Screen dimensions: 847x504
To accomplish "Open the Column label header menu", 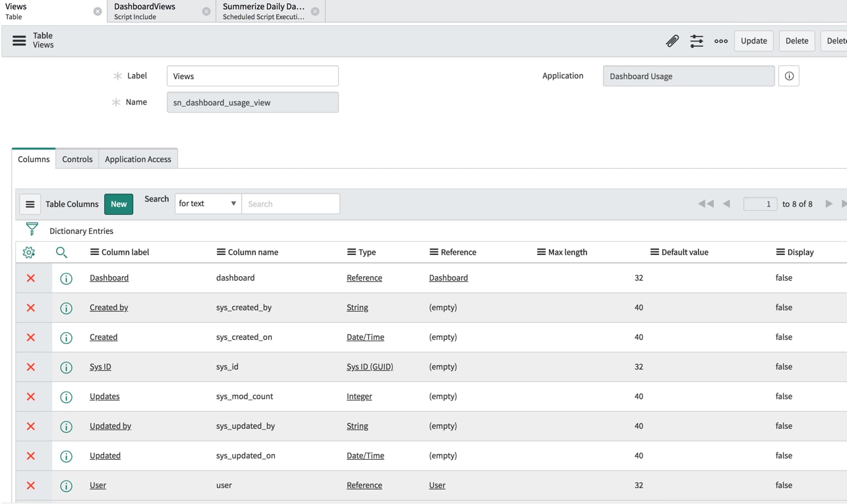I will (x=96, y=252).
